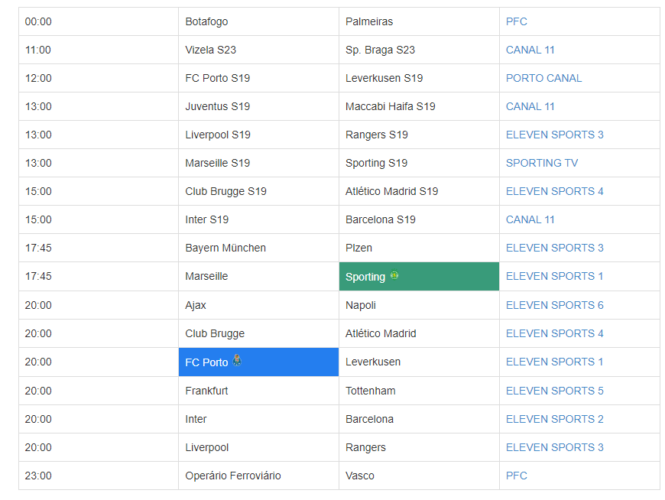The width and height of the screenshot is (665, 500).
Task: Click the Inter cell in 20:00 row
Action: click(x=259, y=419)
